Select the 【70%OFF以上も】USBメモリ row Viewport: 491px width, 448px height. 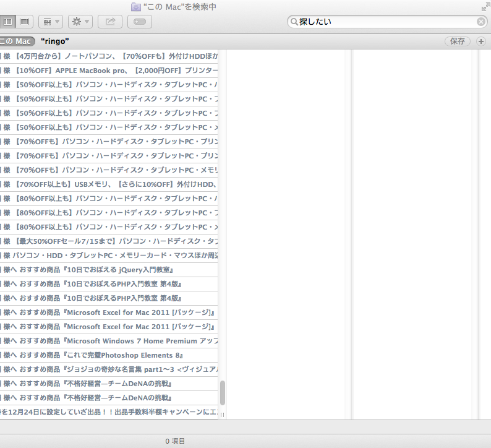(109, 184)
